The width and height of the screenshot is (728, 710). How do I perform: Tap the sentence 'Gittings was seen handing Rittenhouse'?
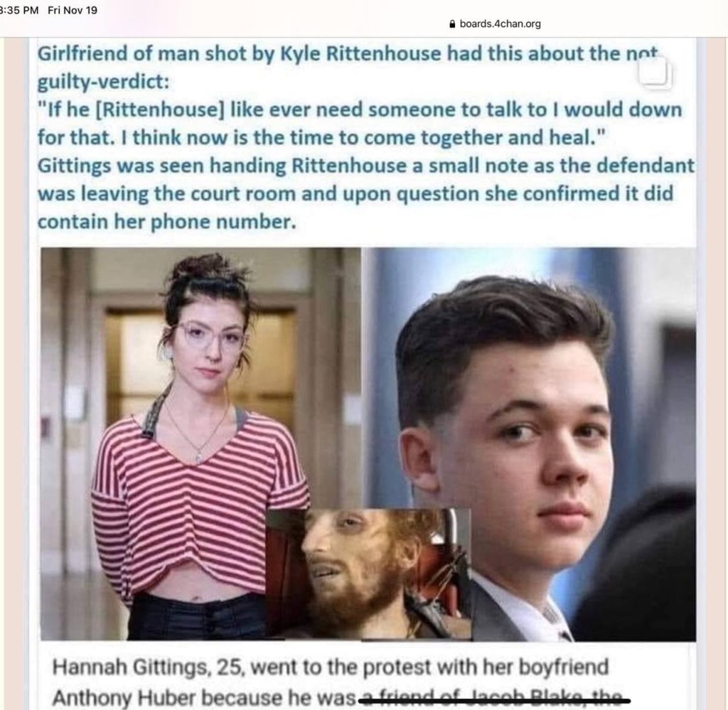[366, 166]
